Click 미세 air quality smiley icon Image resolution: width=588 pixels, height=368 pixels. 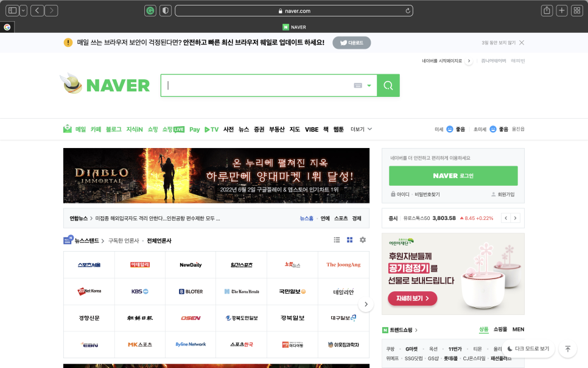click(450, 129)
